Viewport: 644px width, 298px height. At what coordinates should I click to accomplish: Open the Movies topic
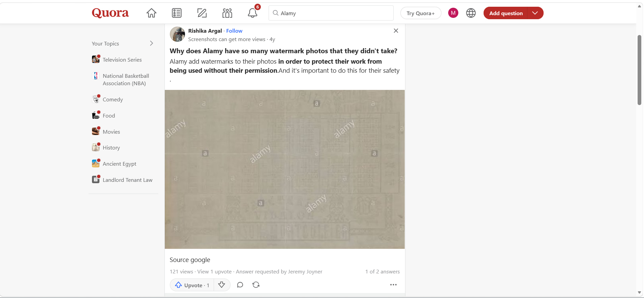[111, 132]
